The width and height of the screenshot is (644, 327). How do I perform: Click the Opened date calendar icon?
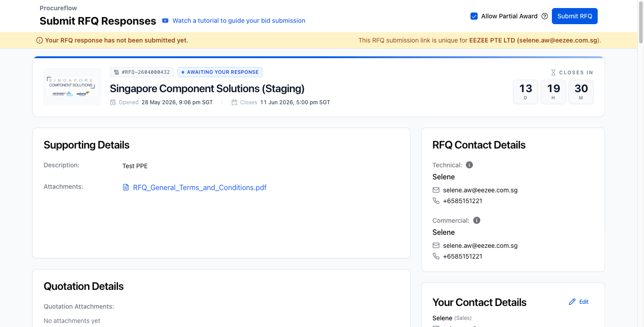coord(113,102)
